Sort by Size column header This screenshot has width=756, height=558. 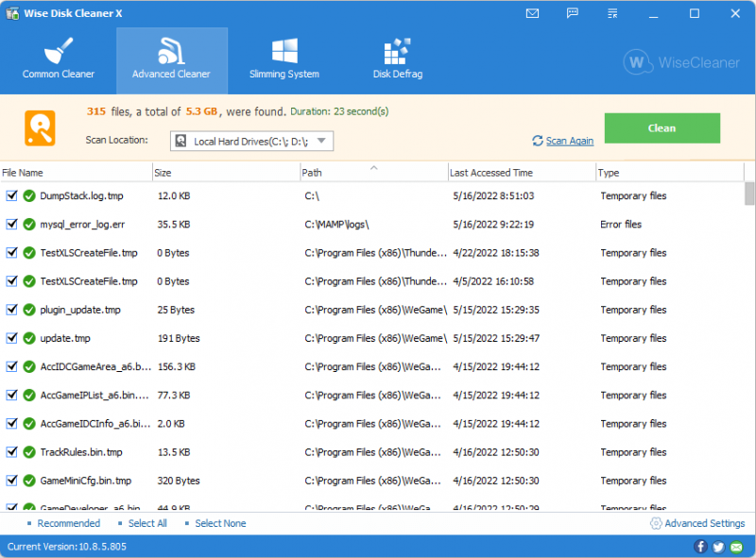click(x=226, y=173)
